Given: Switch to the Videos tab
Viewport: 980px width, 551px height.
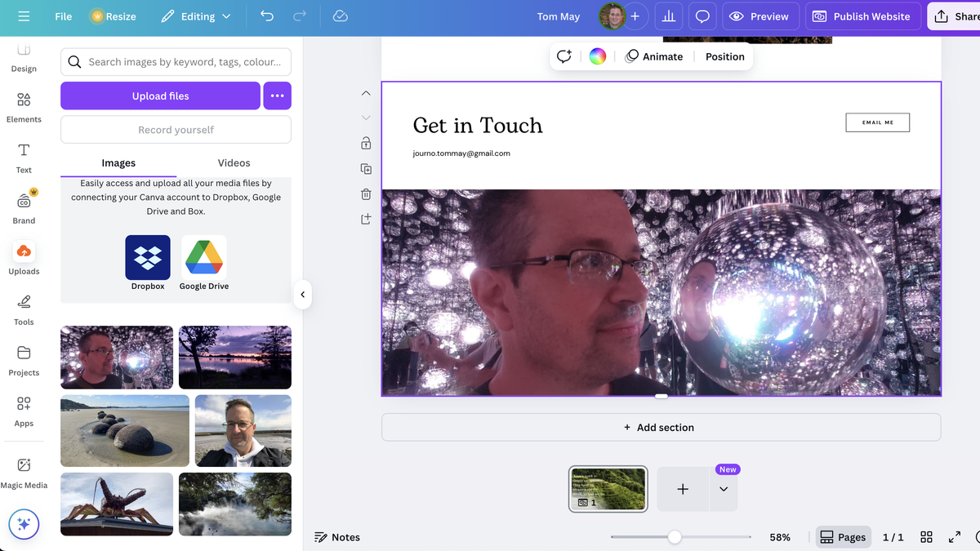Looking at the screenshot, I should pos(234,162).
